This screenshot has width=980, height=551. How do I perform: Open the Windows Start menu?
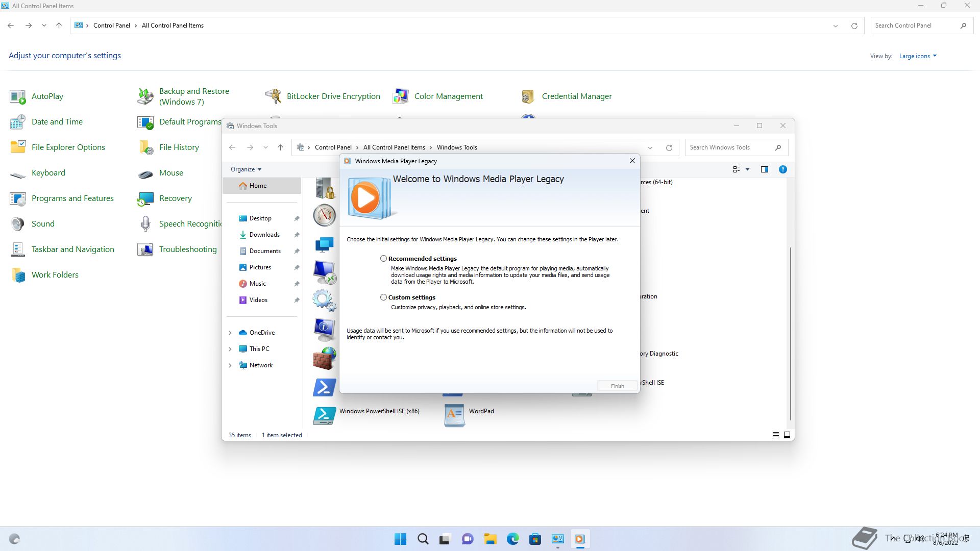(x=401, y=539)
